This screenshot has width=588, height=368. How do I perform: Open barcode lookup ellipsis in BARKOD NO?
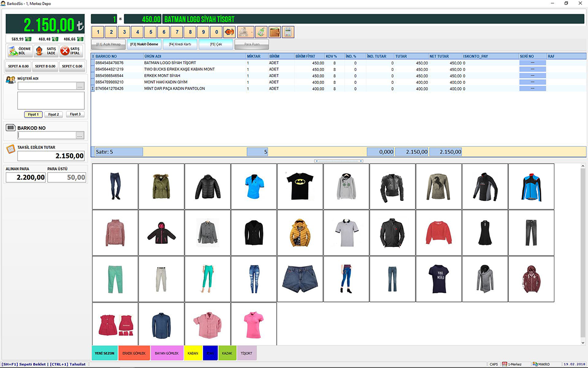coord(80,135)
